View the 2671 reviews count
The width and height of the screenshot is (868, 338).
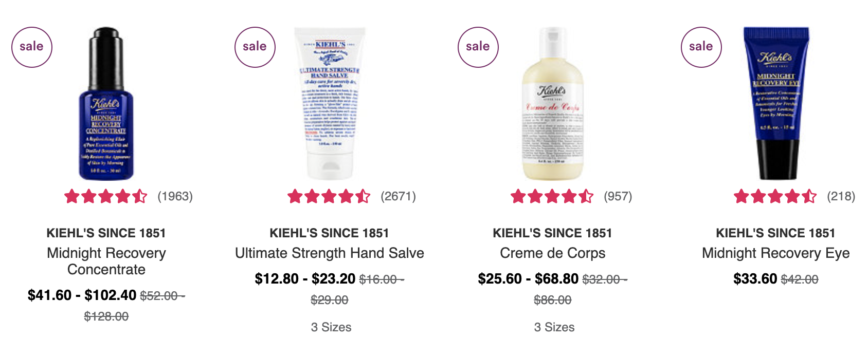coord(399,196)
